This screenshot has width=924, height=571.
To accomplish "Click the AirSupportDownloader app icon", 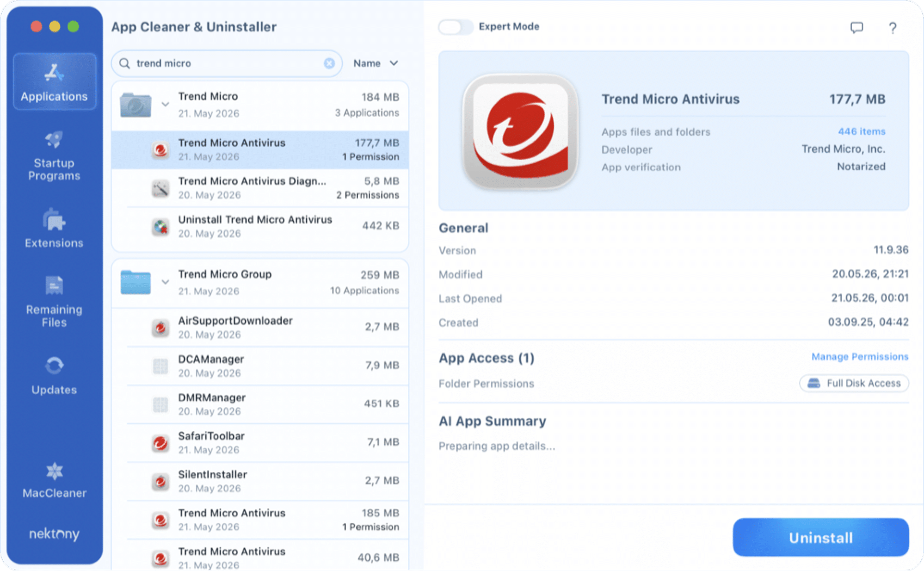I will 160,328.
